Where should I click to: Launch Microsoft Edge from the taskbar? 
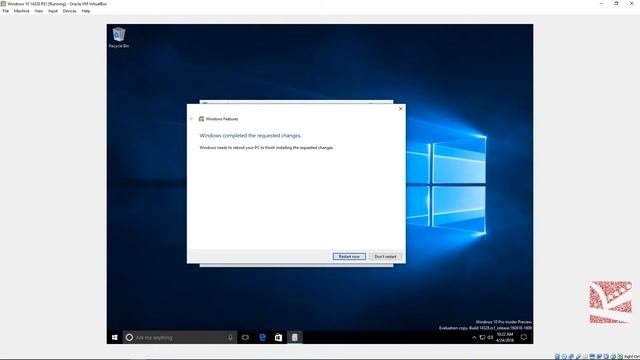click(262, 338)
